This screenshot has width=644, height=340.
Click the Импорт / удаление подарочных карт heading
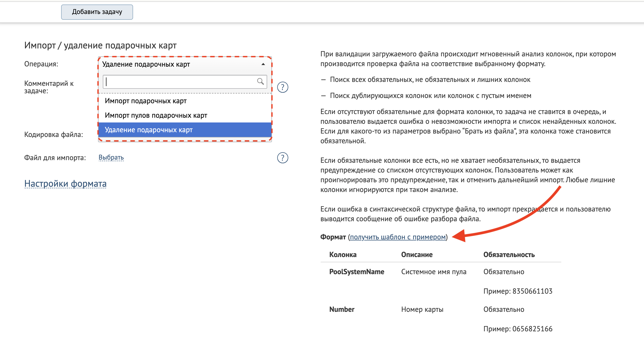pos(100,45)
